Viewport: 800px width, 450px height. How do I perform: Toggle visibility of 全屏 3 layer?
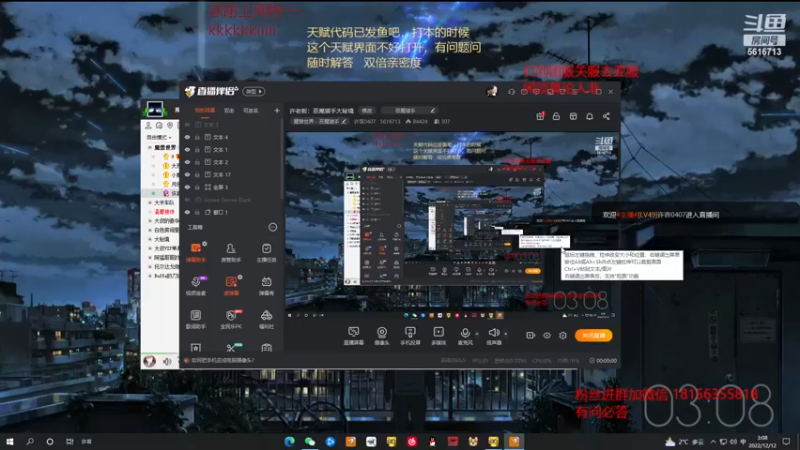click(x=187, y=187)
